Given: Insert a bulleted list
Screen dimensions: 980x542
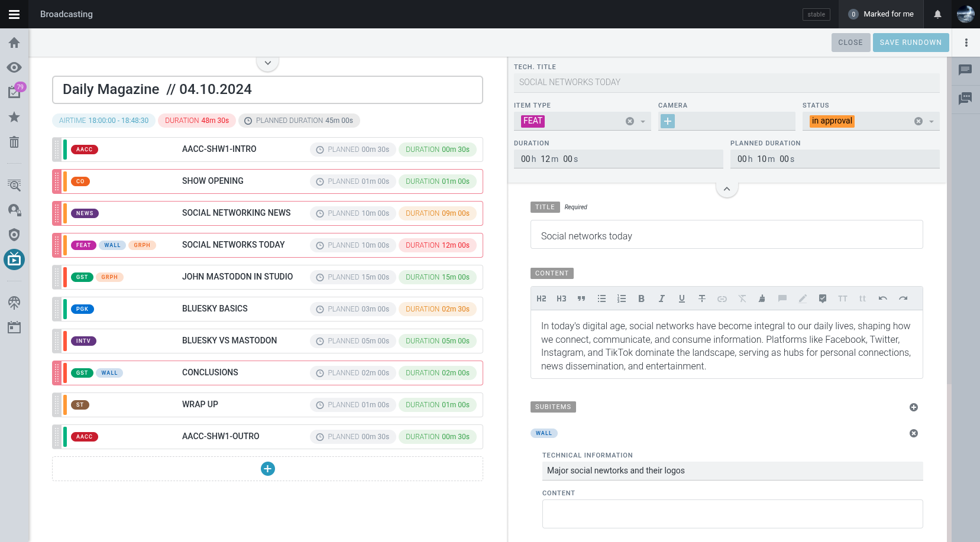Looking at the screenshot, I should (601, 298).
